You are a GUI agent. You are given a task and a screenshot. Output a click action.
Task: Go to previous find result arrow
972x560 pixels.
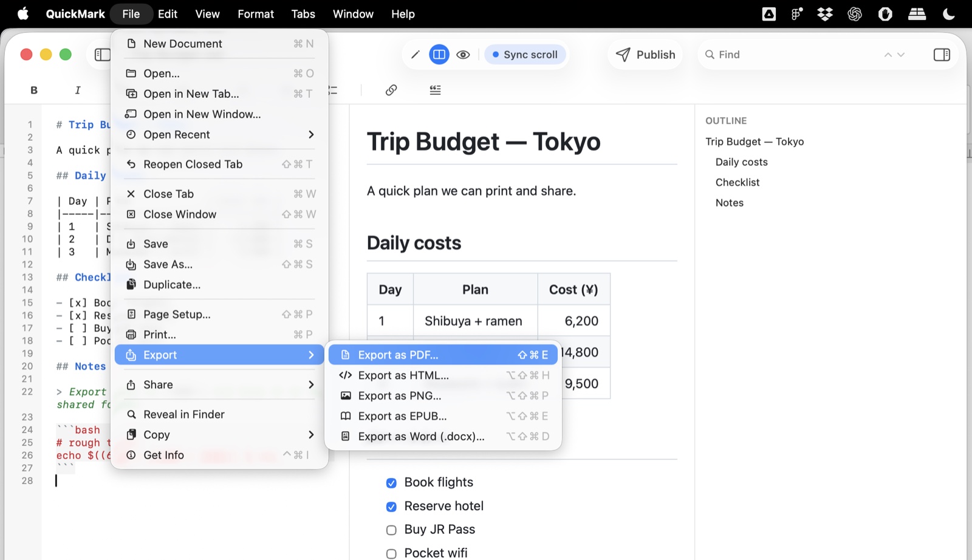(888, 55)
